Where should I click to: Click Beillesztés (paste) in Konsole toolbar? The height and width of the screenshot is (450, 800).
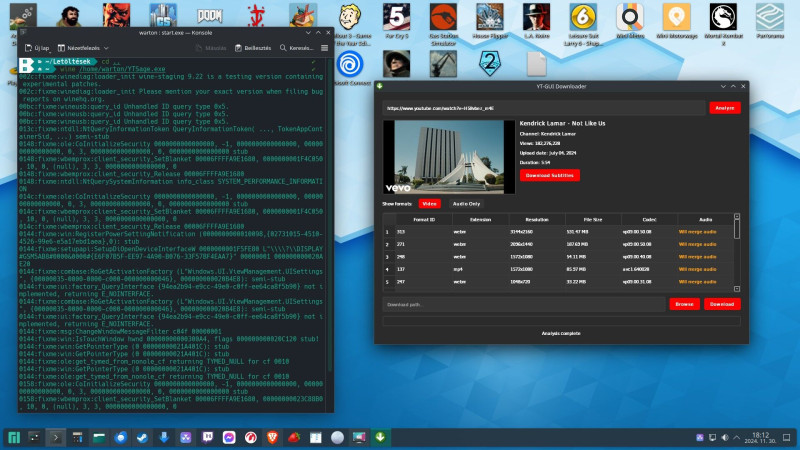click(253, 48)
